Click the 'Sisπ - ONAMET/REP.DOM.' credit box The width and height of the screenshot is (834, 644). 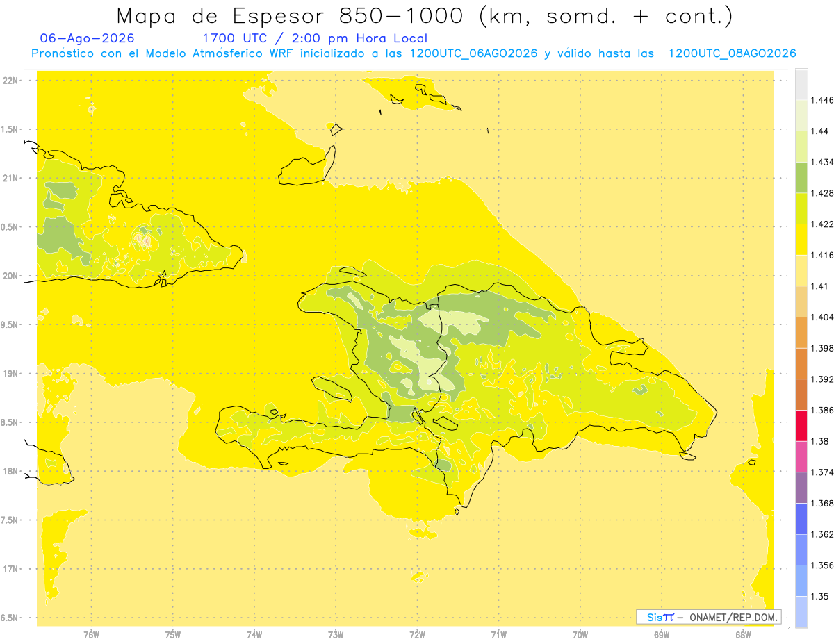[x=709, y=617]
